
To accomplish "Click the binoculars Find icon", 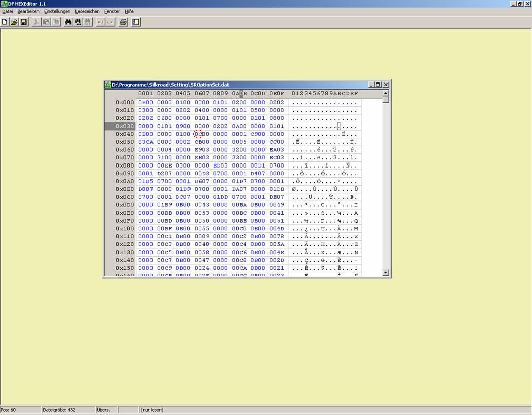I will click(x=68, y=22).
